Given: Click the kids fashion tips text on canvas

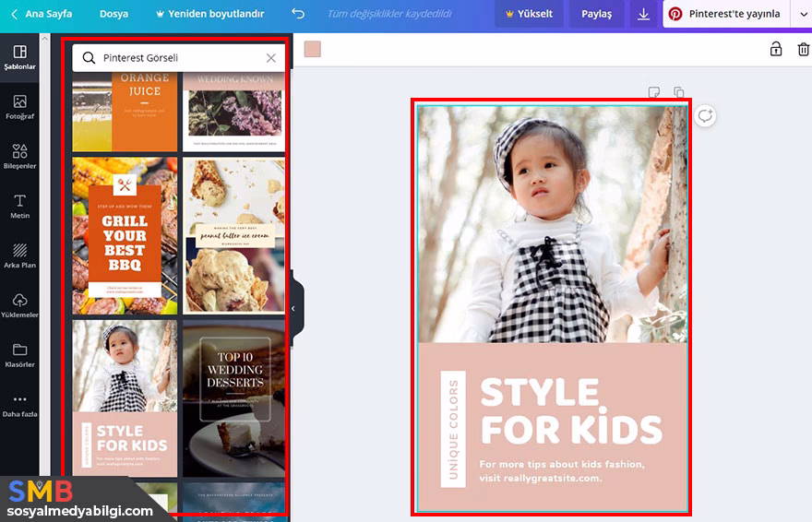Looking at the screenshot, I should (562, 470).
